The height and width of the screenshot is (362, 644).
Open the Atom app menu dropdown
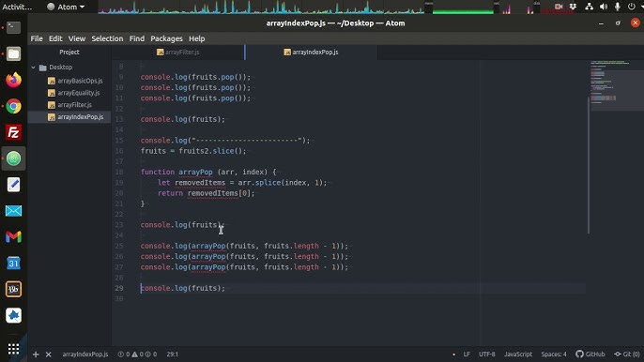pos(66,7)
